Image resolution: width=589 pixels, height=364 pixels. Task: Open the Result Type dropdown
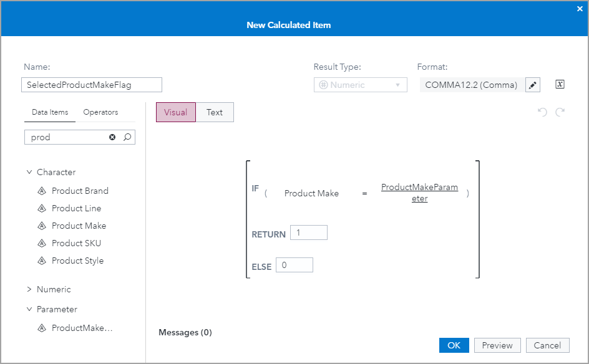360,85
